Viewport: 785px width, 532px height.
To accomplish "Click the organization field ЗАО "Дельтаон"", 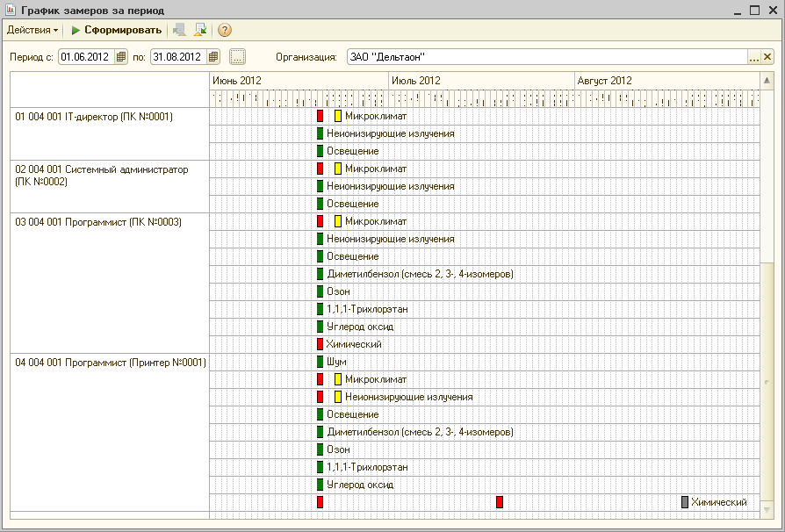I will (x=548, y=57).
